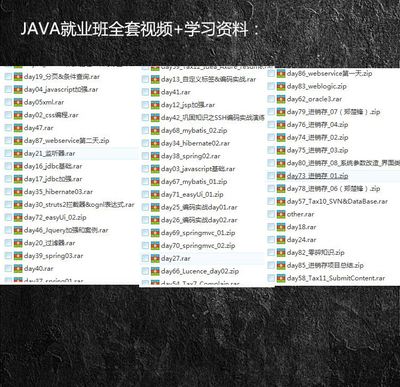Select checkbox beside day70_springmvc_02.zip
400x387 pixels.
[145, 246]
